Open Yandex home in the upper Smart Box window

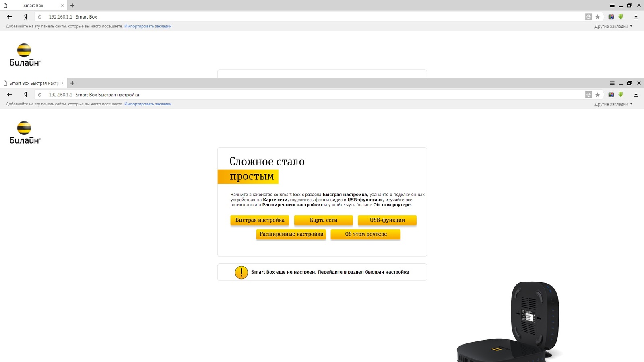(25, 17)
